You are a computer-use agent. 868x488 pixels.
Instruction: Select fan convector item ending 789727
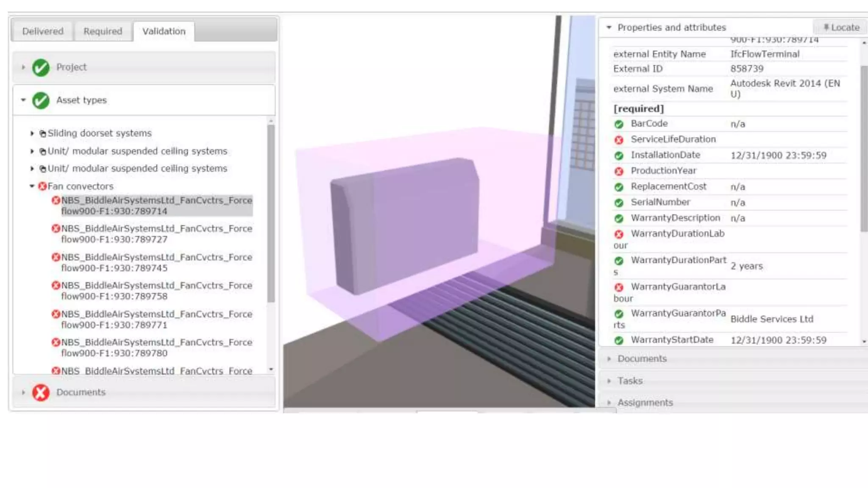point(156,234)
